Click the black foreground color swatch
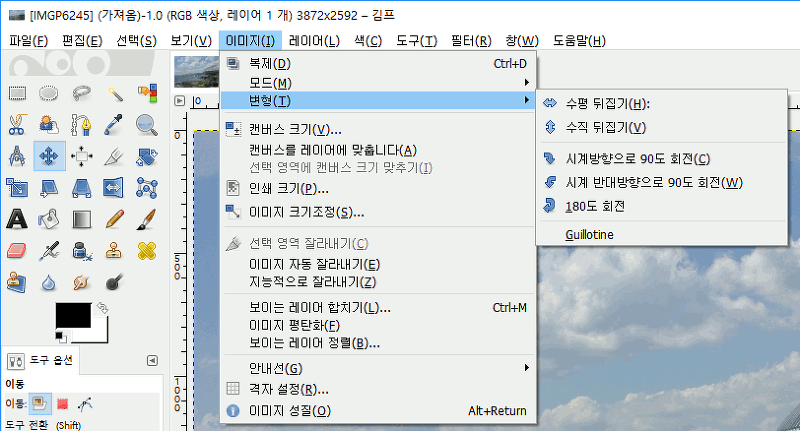 [x=71, y=316]
